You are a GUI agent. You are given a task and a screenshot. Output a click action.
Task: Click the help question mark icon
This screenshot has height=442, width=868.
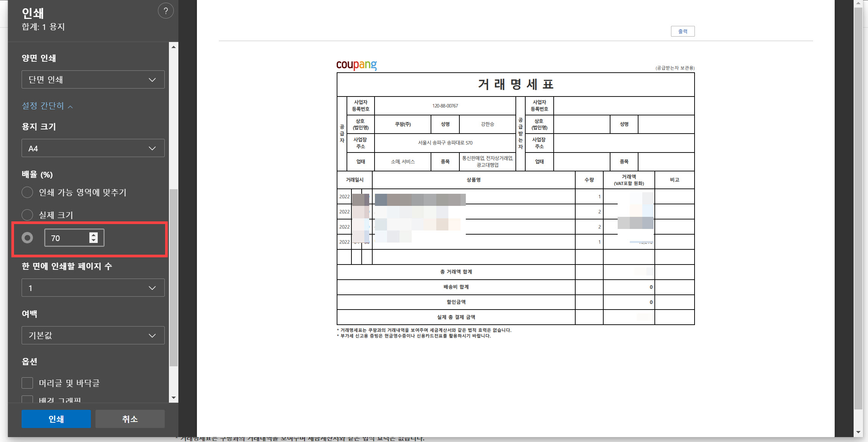[x=165, y=11]
